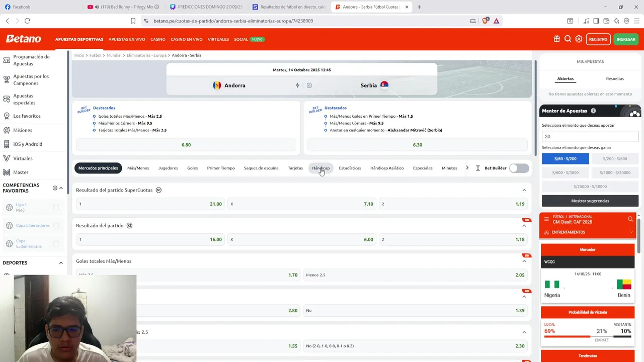Open Apuestas en Vivo in top menu

click(x=127, y=39)
